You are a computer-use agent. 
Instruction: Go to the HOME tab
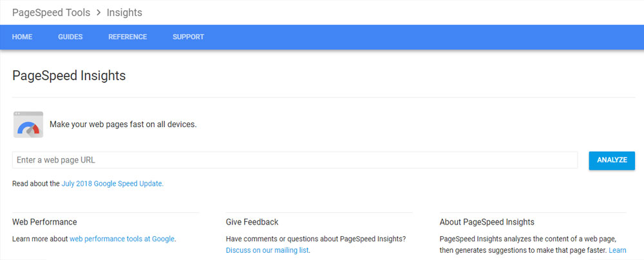pyautogui.click(x=22, y=37)
